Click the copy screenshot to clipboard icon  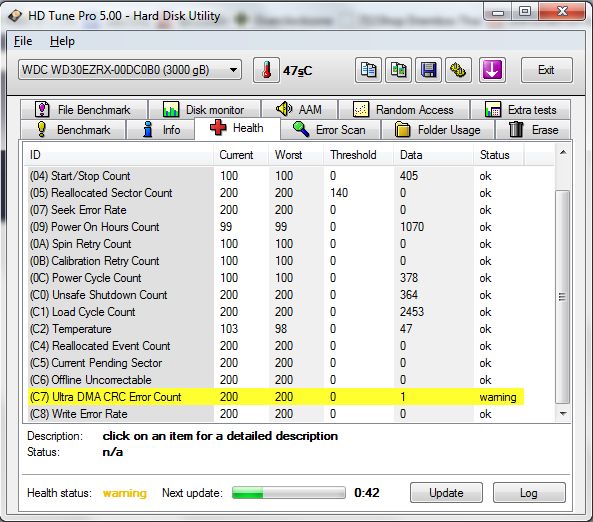point(398,70)
